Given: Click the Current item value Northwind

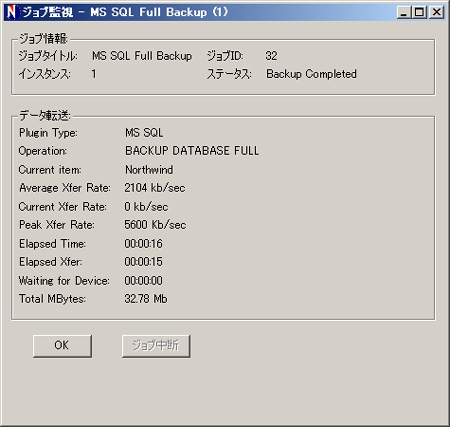Looking at the screenshot, I should [149, 170].
